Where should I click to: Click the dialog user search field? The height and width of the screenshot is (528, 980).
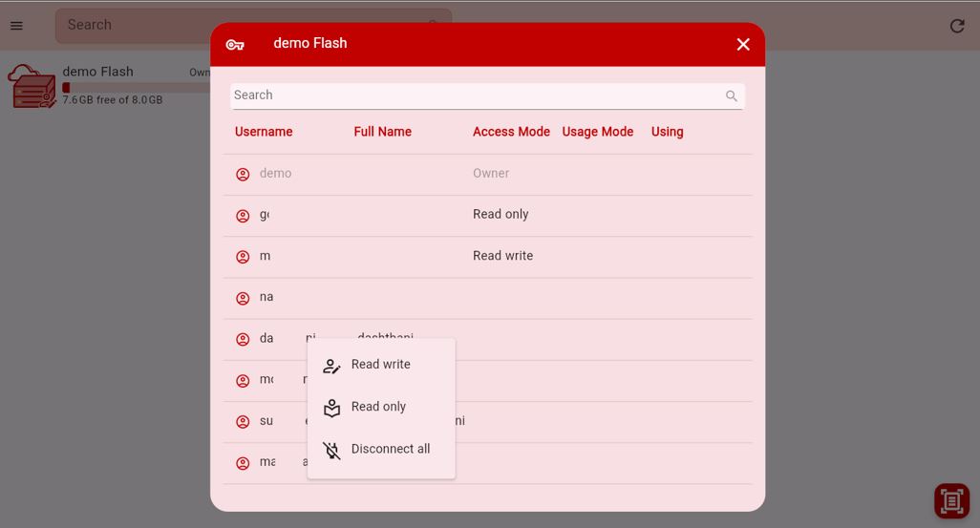point(476,95)
